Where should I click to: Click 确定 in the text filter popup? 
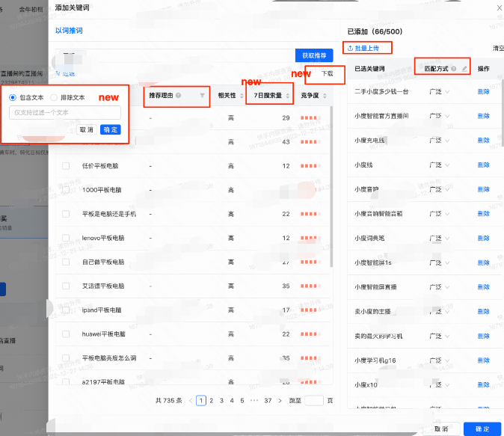[110, 129]
